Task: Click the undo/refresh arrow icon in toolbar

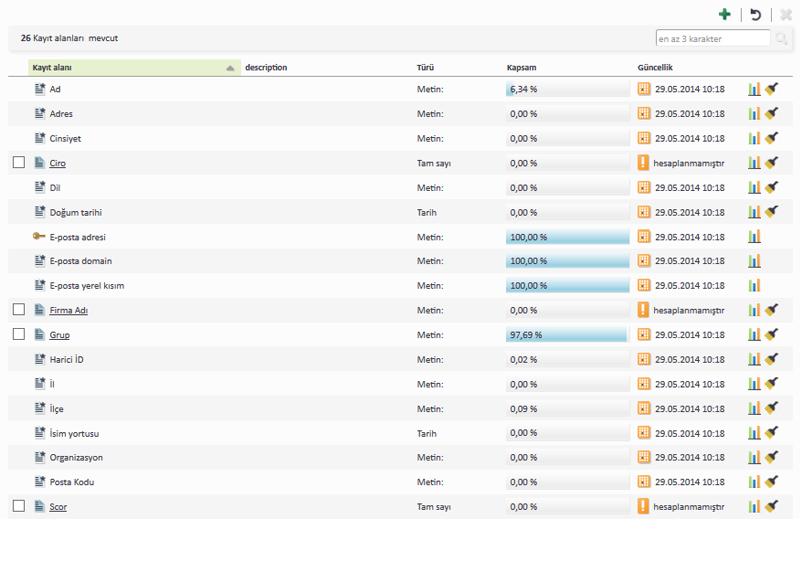Action: click(x=756, y=14)
